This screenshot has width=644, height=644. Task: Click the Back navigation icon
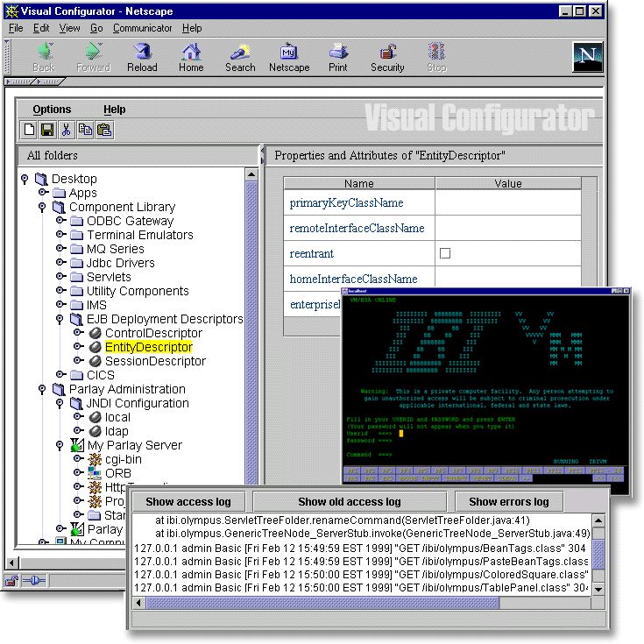[x=44, y=53]
